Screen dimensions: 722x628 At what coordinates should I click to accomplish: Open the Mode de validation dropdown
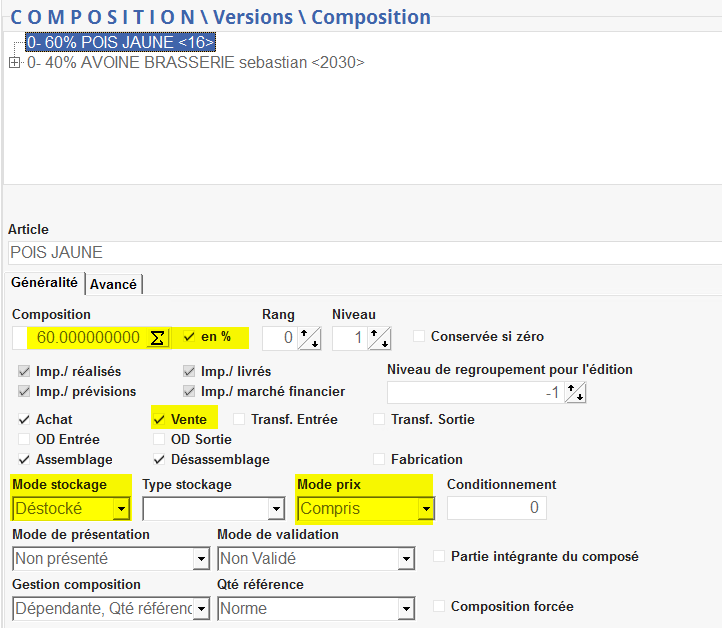[x=405, y=559]
